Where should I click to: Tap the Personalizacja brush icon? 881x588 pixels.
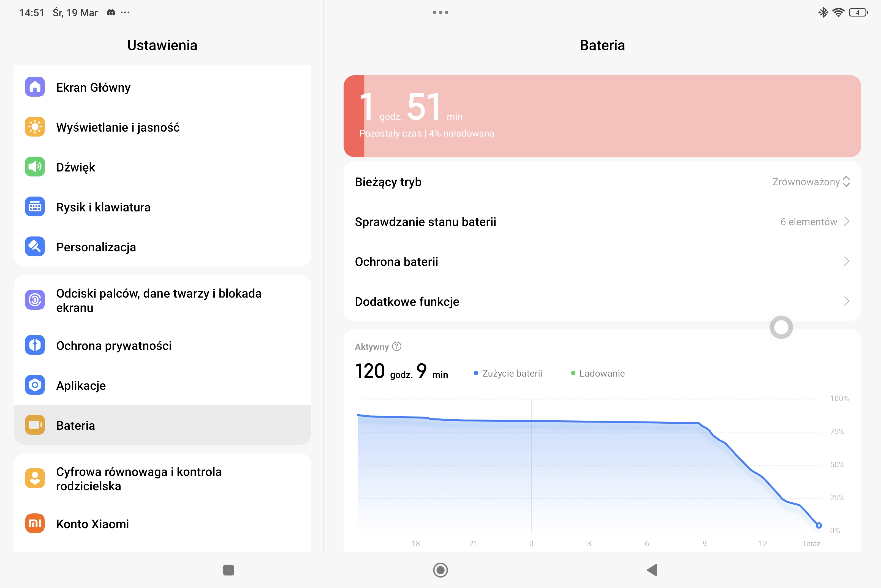pyautogui.click(x=35, y=247)
